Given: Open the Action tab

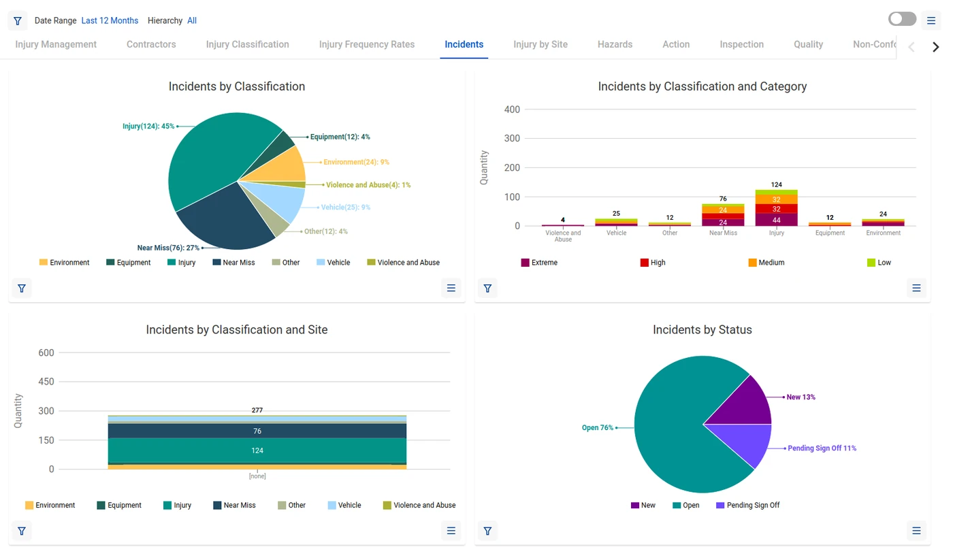Looking at the screenshot, I should [x=676, y=44].
